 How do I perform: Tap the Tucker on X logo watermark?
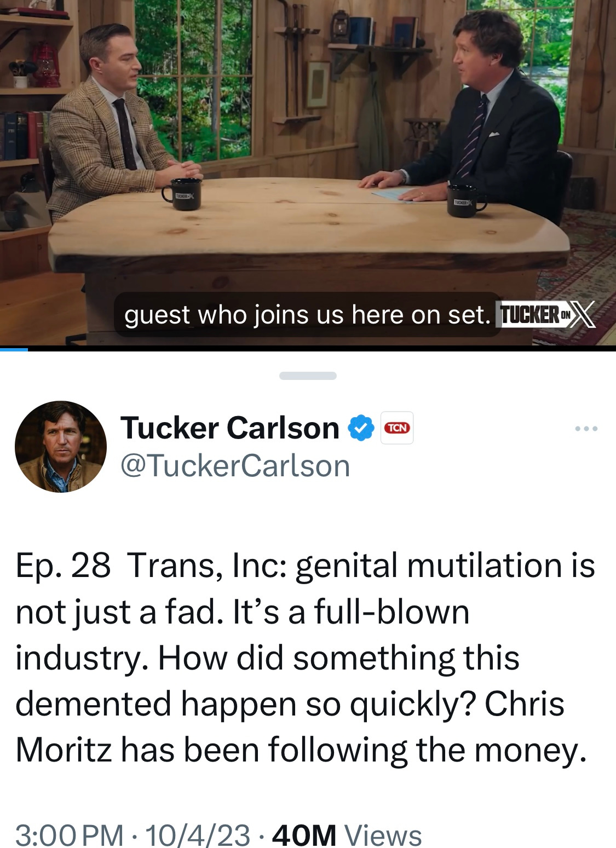pos(545,316)
